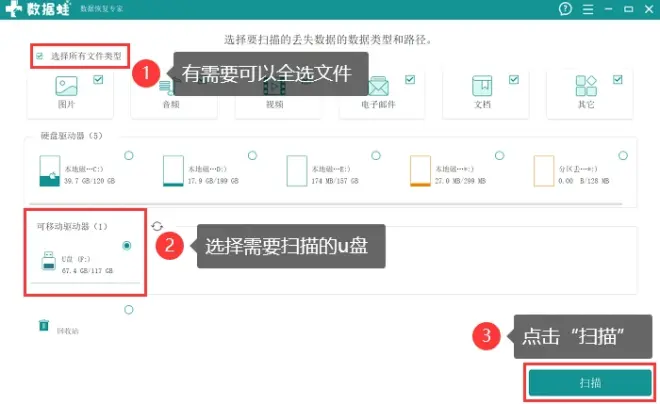660x404 pixels.
Task: Refresh the removable drives list
Action: 157,227
